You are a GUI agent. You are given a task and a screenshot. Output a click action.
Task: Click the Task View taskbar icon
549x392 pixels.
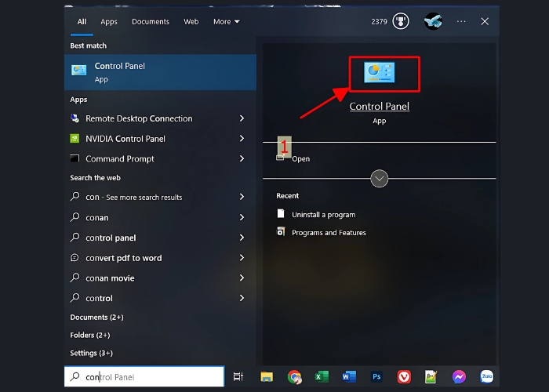click(x=238, y=377)
